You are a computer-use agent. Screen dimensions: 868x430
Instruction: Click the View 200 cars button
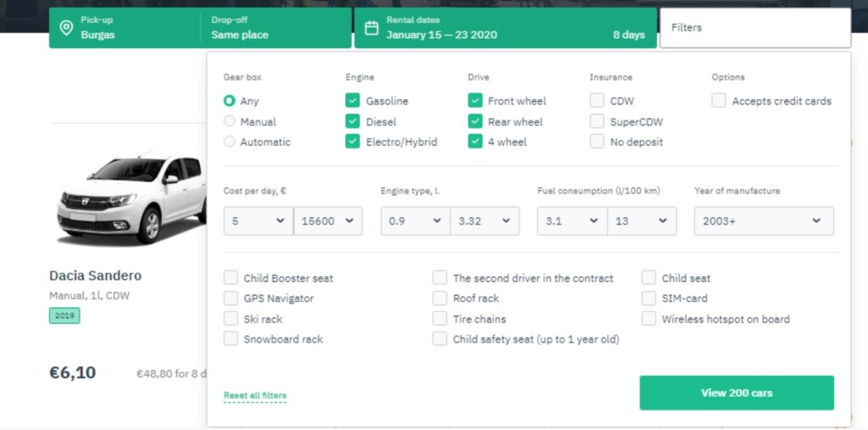pos(737,393)
